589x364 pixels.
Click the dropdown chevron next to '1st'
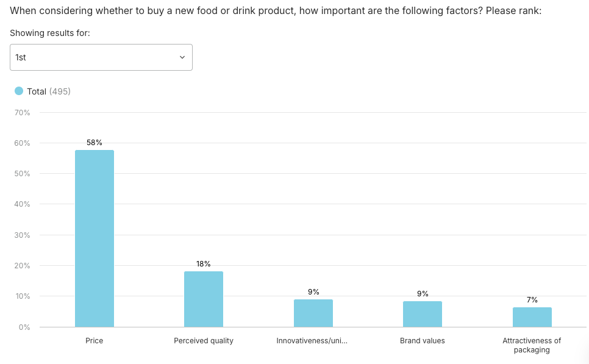182,57
